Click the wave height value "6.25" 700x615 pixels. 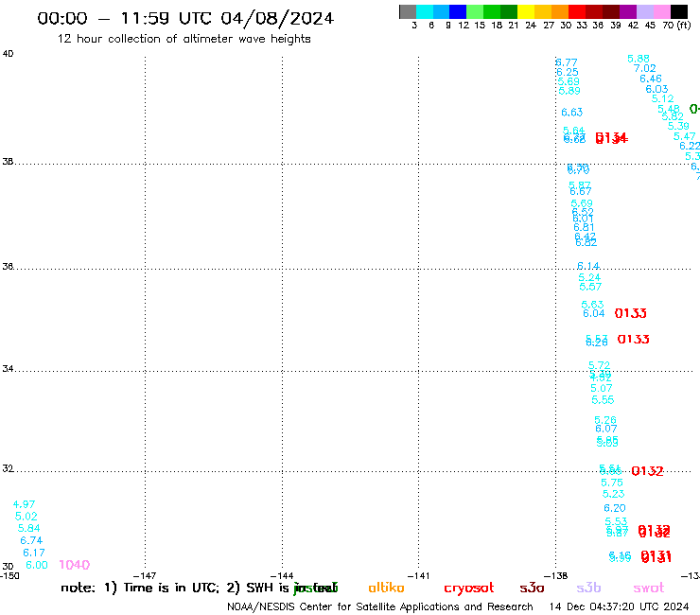[568, 72]
